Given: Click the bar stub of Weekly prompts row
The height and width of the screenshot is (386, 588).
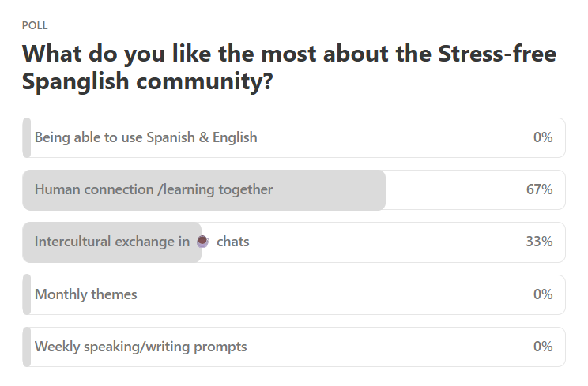Looking at the screenshot, I should point(27,347).
